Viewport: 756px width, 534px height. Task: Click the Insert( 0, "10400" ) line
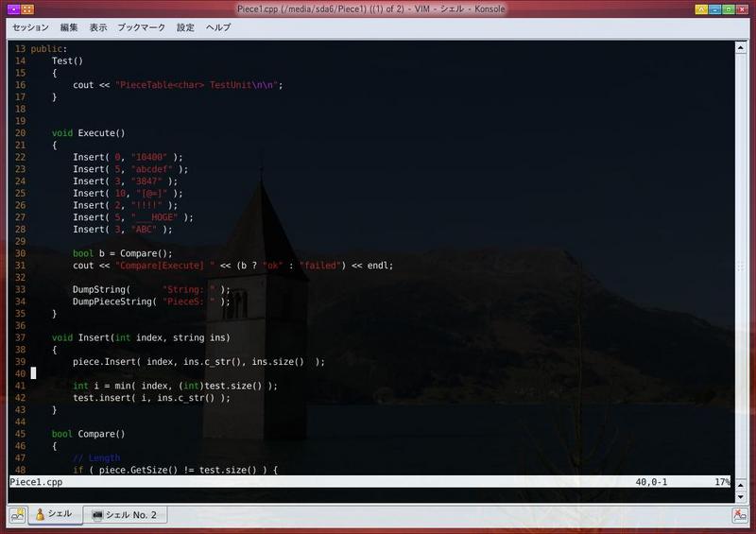[128, 157]
